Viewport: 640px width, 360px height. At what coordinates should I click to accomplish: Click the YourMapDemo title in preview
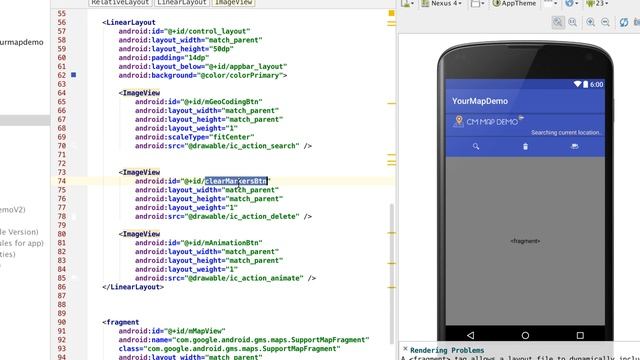point(480,101)
